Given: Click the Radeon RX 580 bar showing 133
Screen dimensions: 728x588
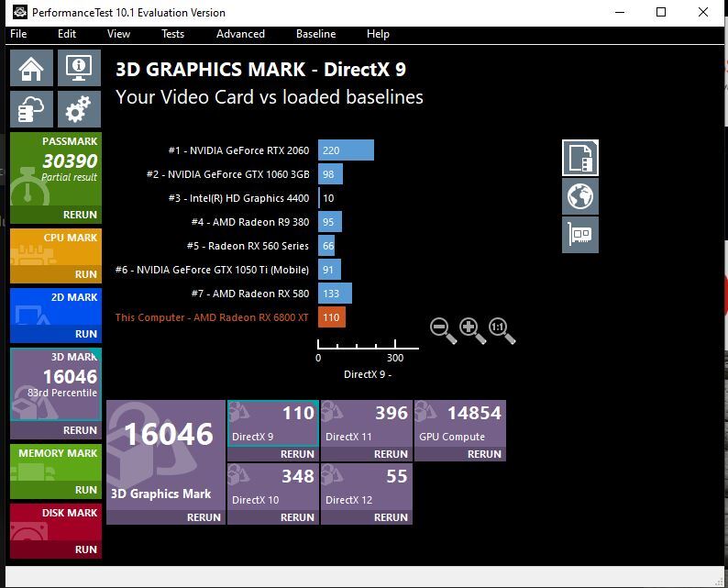Looking at the screenshot, I should pos(335,294).
